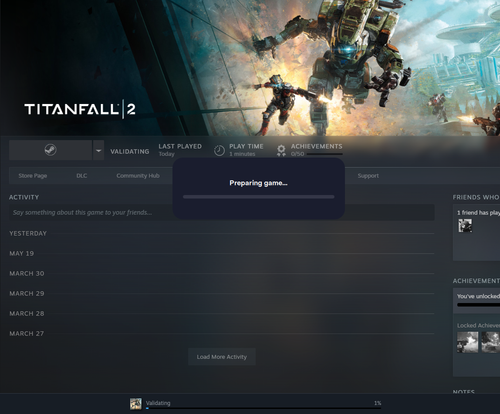The height and width of the screenshot is (414, 500).
Task: Click the LAST PLAYED label
Action: coord(180,146)
